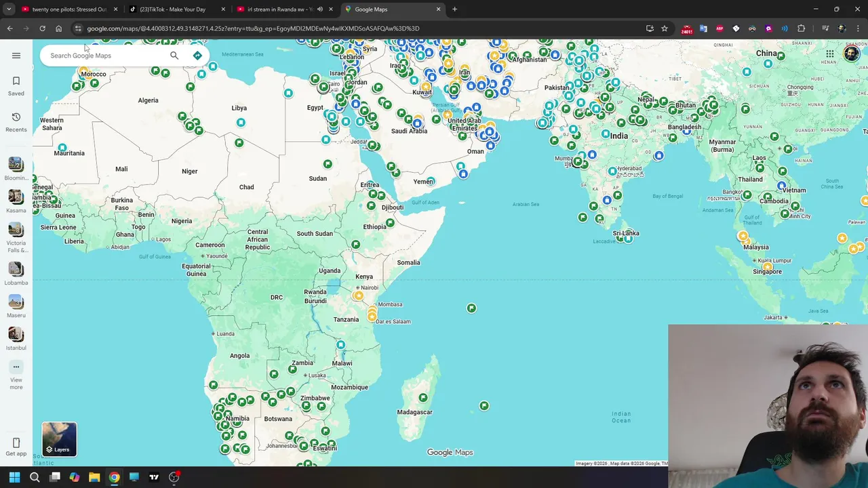Click the green flag pin in the ocean east of Tanzania
This screenshot has height=488, width=868.
click(x=471, y=308)
